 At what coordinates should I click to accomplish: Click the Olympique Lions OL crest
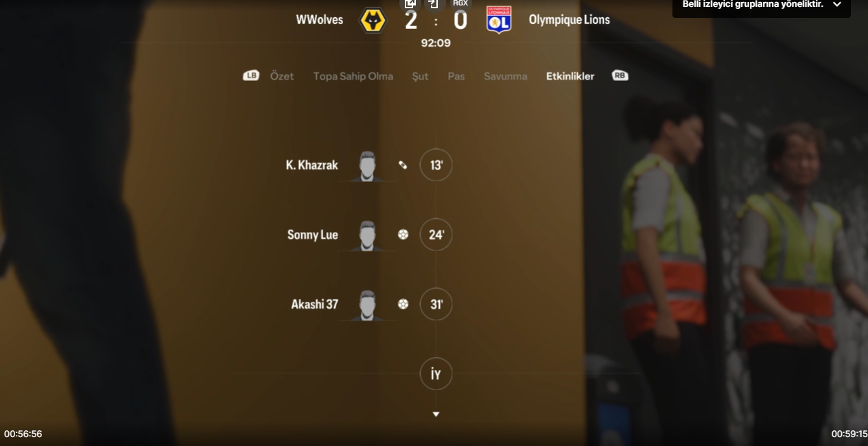coord(499,20)
